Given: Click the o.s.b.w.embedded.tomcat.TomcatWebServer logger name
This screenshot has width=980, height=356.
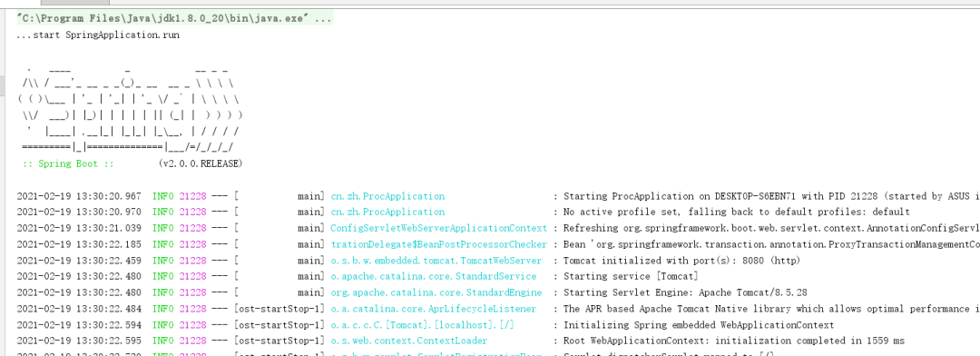Looking at the screenshot, I should pyautogui.click(x=436, y=261).
